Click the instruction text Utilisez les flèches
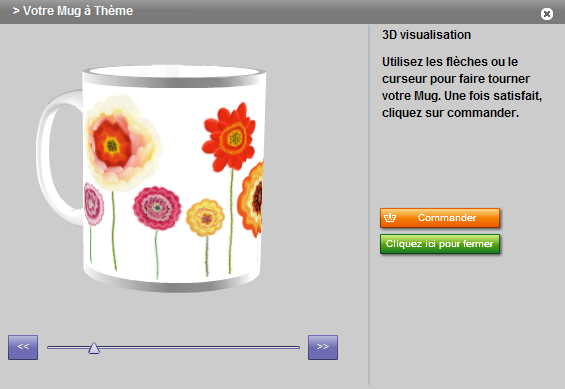This screenshot has height=389, width=565. tap(462, 87)
